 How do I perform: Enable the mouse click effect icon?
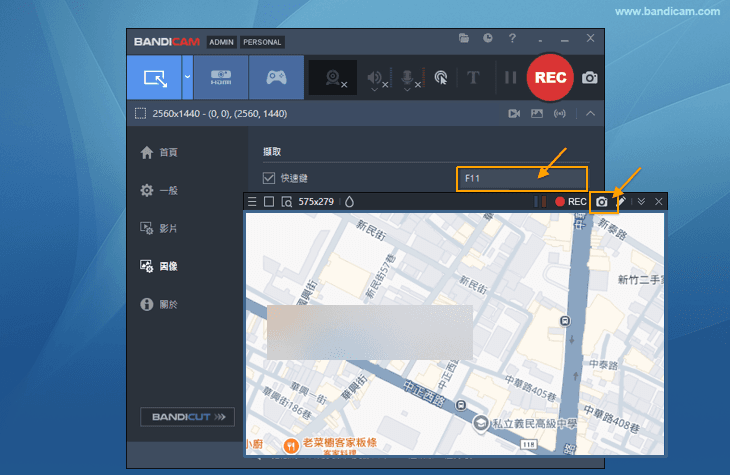pyautogui.click(x=440, y=78)
